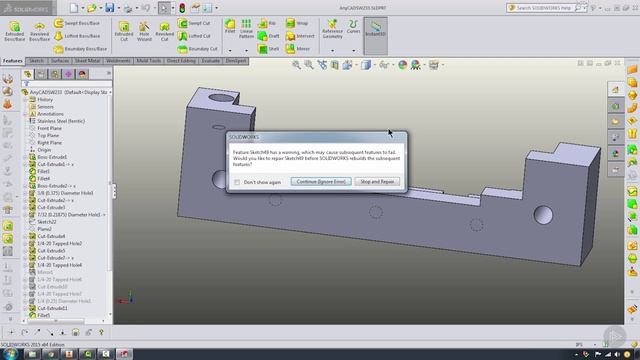This screenshot has height=360, width=640.
Task: Expand the Cut-Extrude4 feature node
Action: click(x=25, y=236)
